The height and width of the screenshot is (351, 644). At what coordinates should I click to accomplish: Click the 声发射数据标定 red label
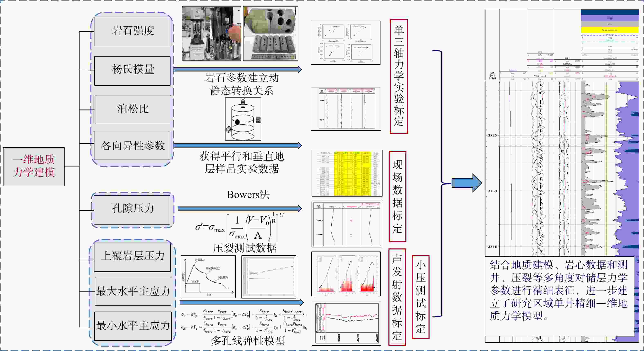click(397, 297)
